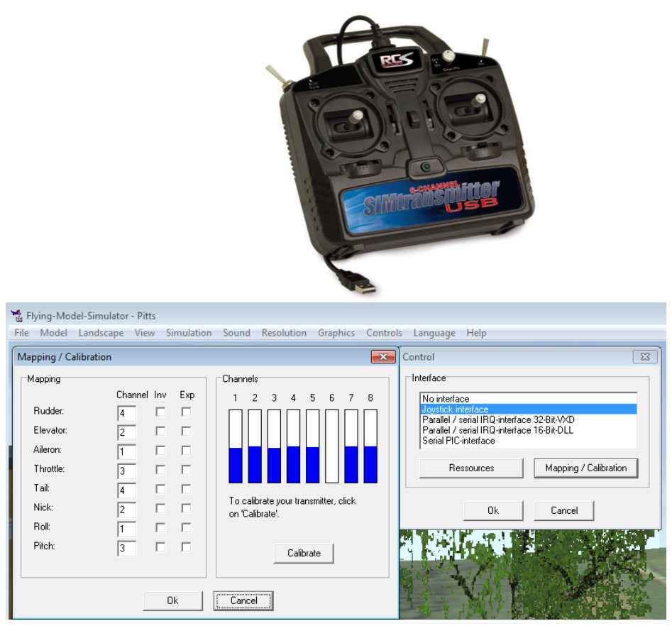Click the channel 8 level bar

point(370,446)
